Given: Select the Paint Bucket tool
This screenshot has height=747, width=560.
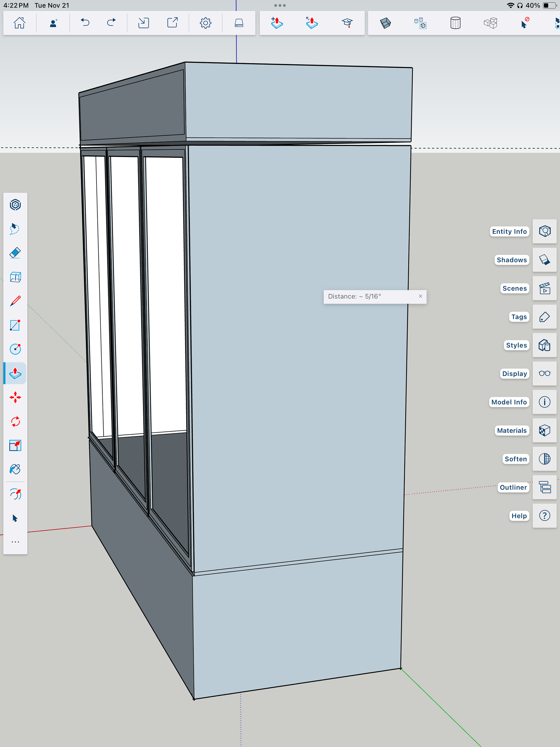Looking at the screenshot, I should 15,469.
